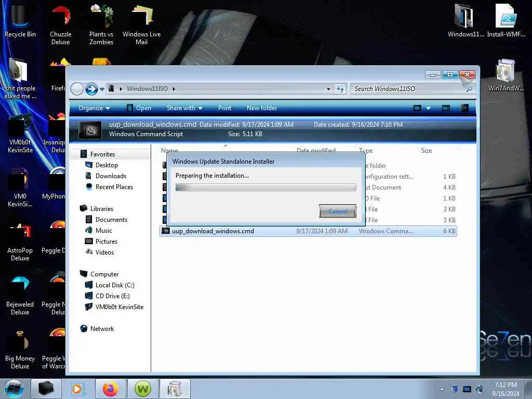Cancel the Windows Update Standalone Installer

coord(338,211)
